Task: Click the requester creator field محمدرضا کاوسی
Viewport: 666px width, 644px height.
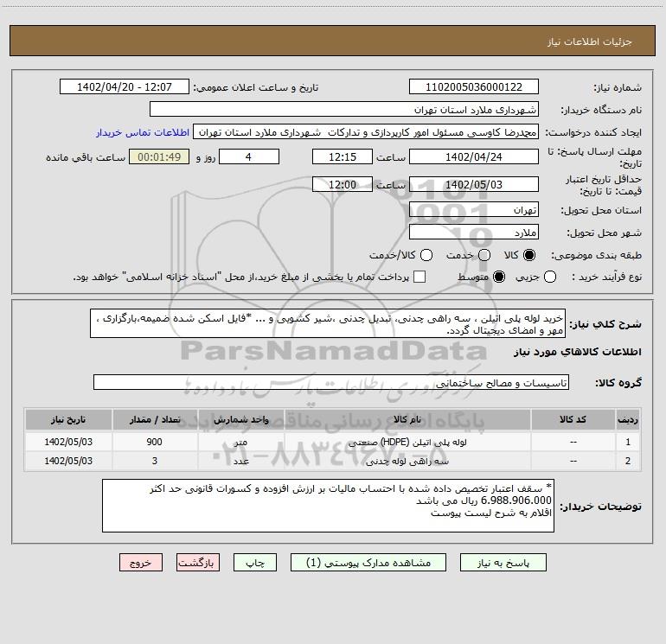Action: coord(366,132)
